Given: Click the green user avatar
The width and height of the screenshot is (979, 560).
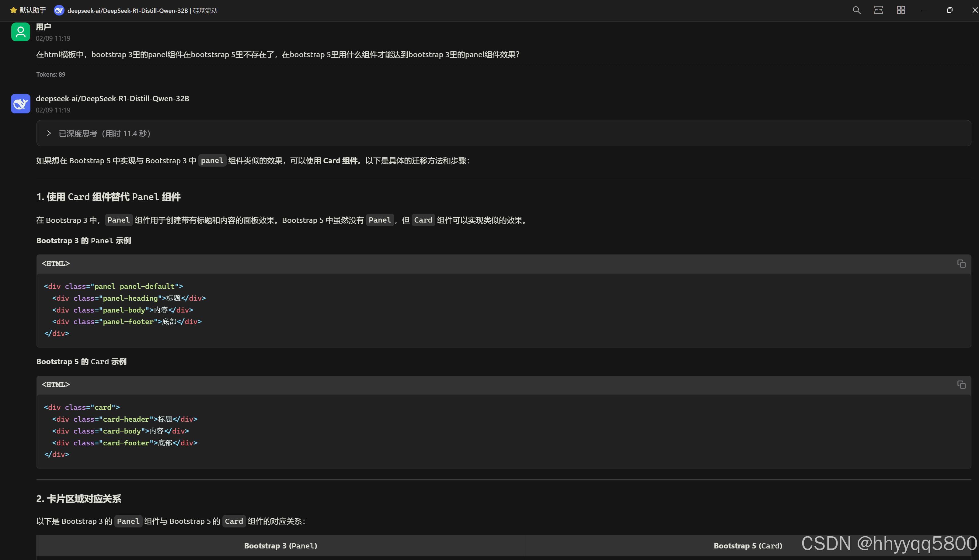Looking at the screenshot, I should click(20, 32).
